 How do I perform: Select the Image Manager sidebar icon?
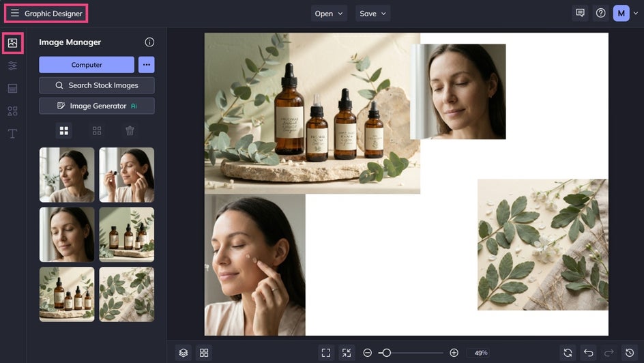(x=13, y=43)
